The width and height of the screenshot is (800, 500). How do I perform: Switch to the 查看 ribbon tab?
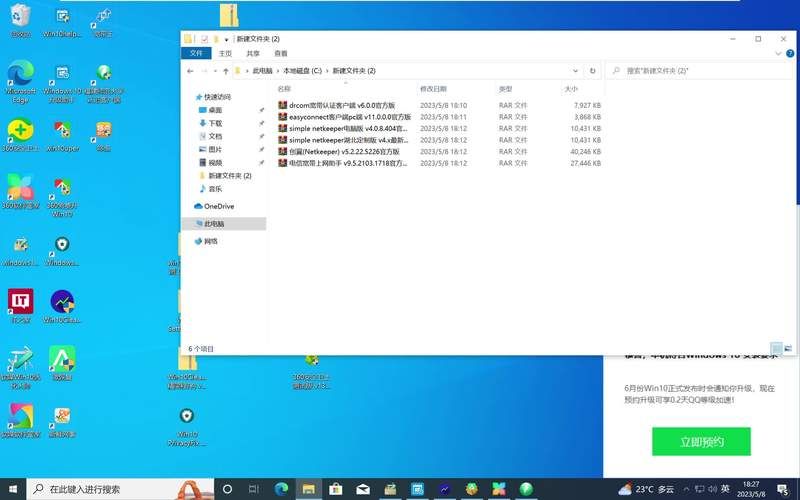pyautogui.click(x=281, y=53)
